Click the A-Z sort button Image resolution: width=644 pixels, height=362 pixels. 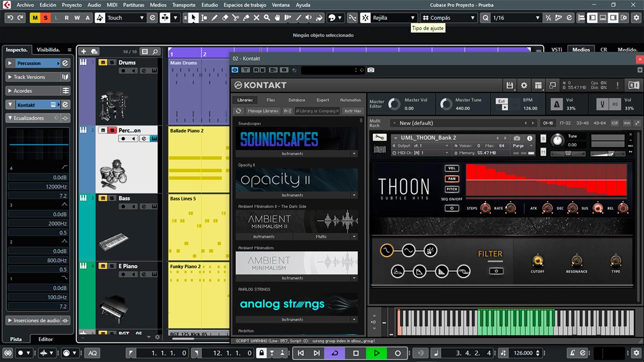click(288, 111)
